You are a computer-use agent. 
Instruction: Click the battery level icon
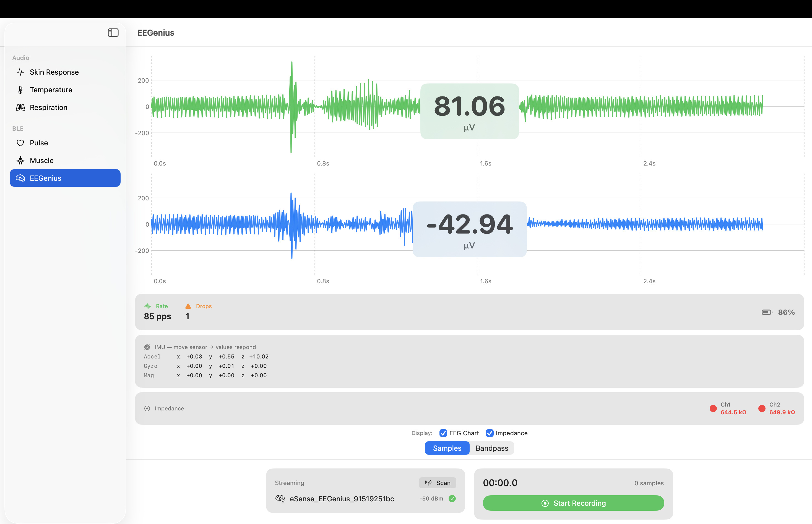click(767, 312)
